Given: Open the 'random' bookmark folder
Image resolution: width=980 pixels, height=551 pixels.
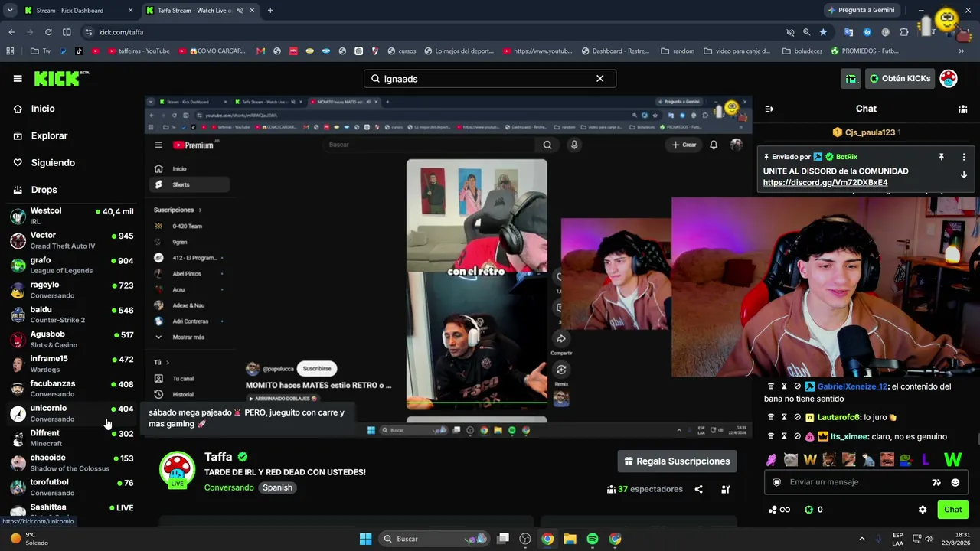Looking at the screenshot, I should click(x=678, y=51).
